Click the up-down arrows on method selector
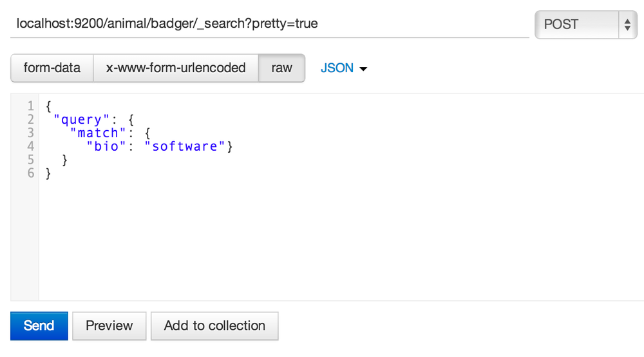The height and width of the screenshot is (357, 644). pos(627,24)
